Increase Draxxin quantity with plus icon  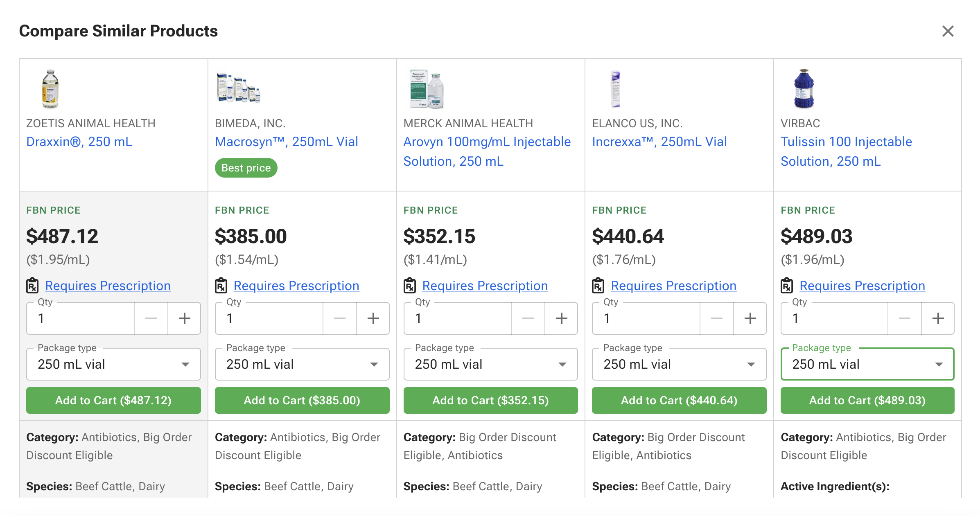tap(184, 318)
